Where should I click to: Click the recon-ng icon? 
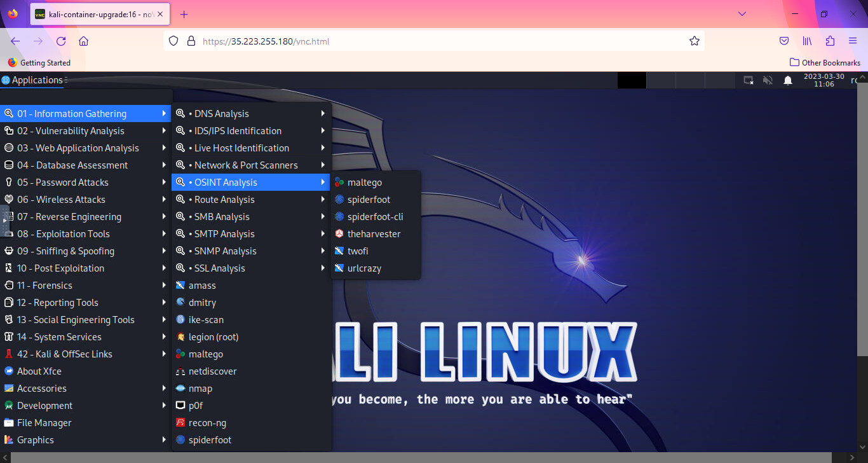(180, 423)
